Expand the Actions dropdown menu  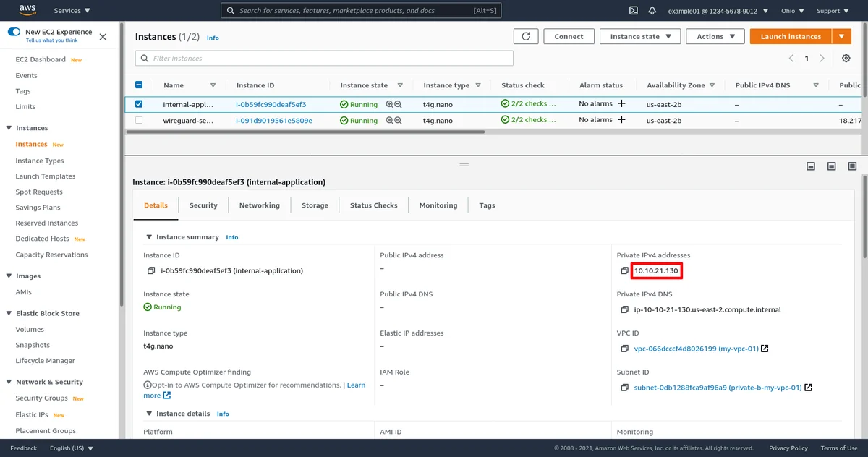pyautogui.click(x=715, y=37)
